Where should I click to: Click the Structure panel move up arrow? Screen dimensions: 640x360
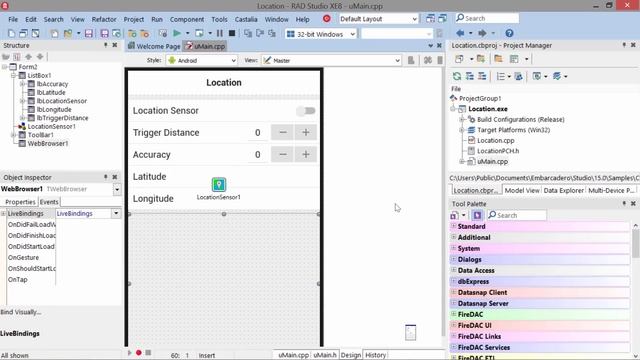pyautogui.click(x=28, y=57)
